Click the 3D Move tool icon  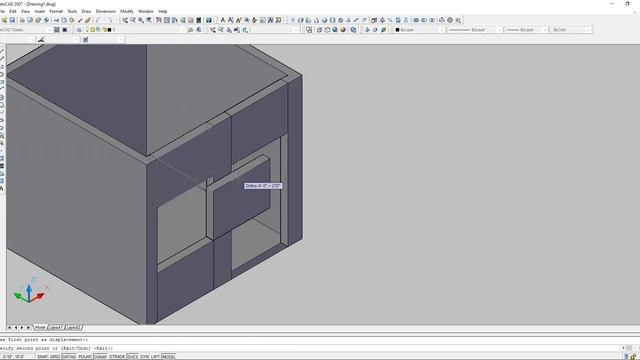tap(442, 20)
